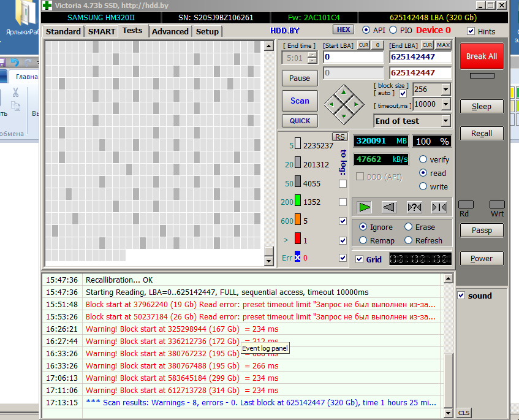Screen dimensions: 519x420
Task: Click the up arrow on navigation diamond
Action: coord(343,93)
